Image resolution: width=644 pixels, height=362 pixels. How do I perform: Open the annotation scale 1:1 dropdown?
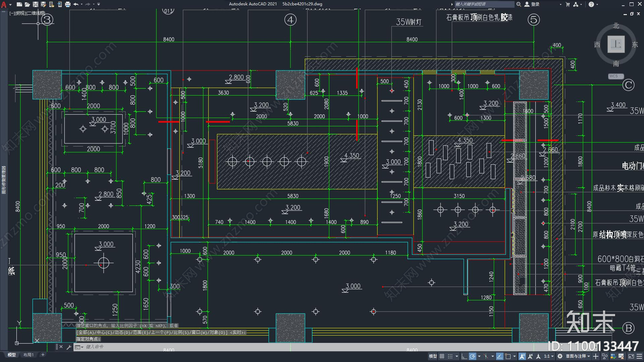[x=549, y=356]
